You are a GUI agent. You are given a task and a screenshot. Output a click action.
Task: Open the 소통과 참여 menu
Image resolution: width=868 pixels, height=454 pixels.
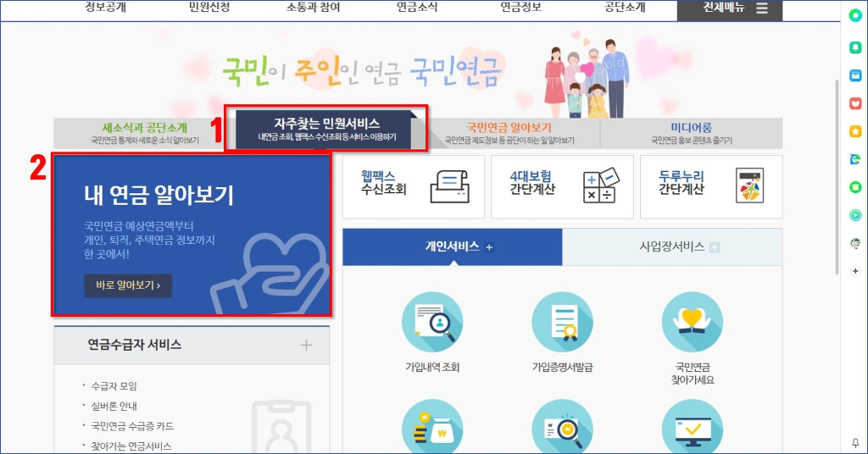313,7
